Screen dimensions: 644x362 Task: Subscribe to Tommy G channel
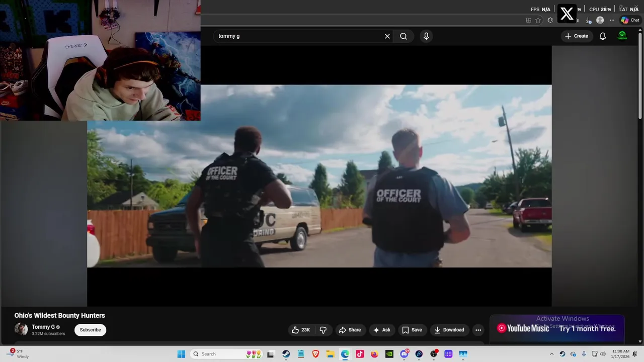pyautogui.click(x=91, y=330)
